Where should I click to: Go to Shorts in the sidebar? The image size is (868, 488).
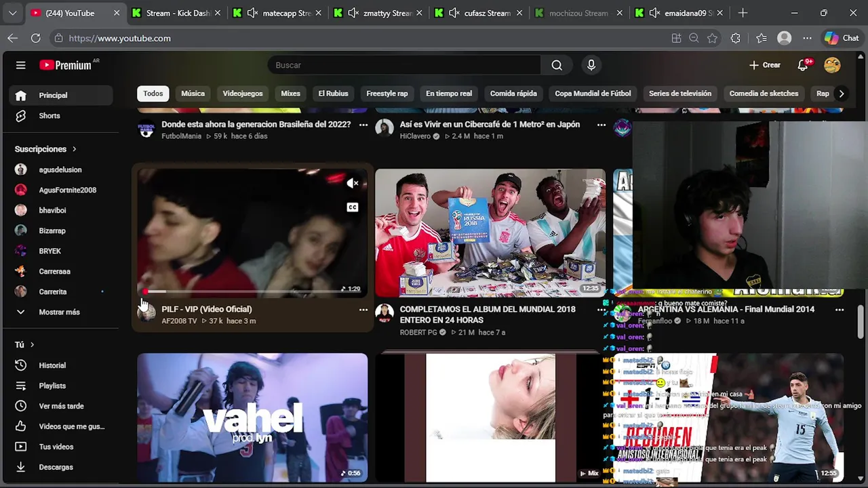(x=61, y=116)
